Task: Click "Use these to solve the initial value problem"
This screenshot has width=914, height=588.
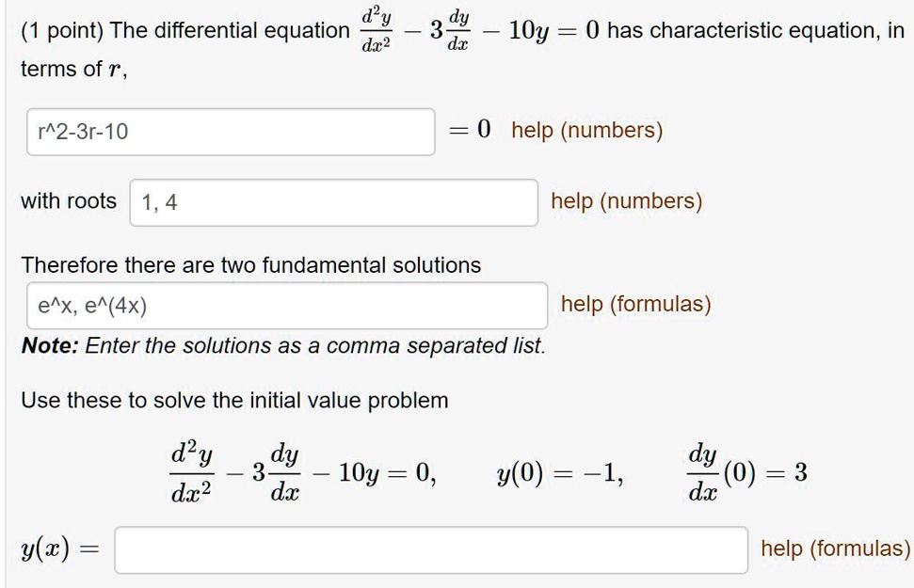Action: point(234,401)
